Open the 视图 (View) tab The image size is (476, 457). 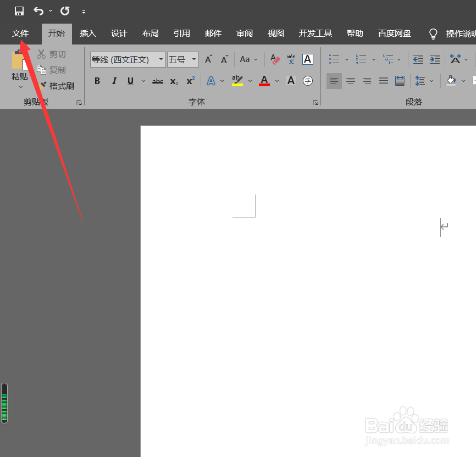click(x=275, y=34)
